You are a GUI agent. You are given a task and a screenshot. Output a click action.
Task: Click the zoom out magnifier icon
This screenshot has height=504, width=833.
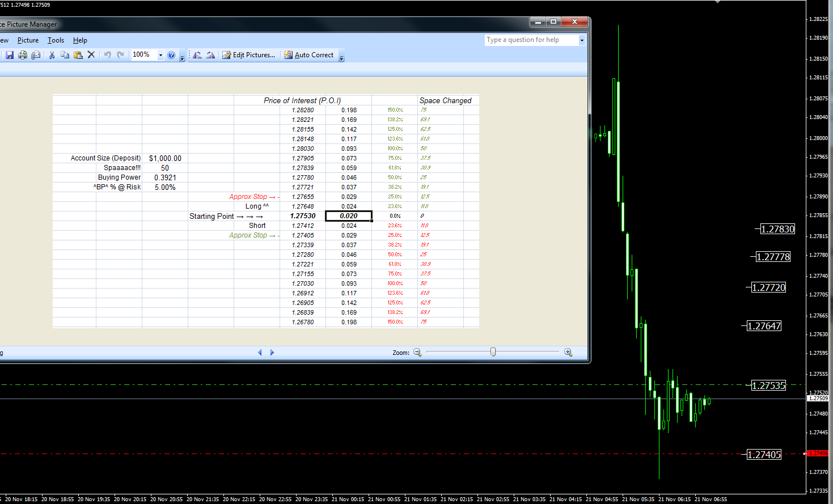click(x=417, y=353)
